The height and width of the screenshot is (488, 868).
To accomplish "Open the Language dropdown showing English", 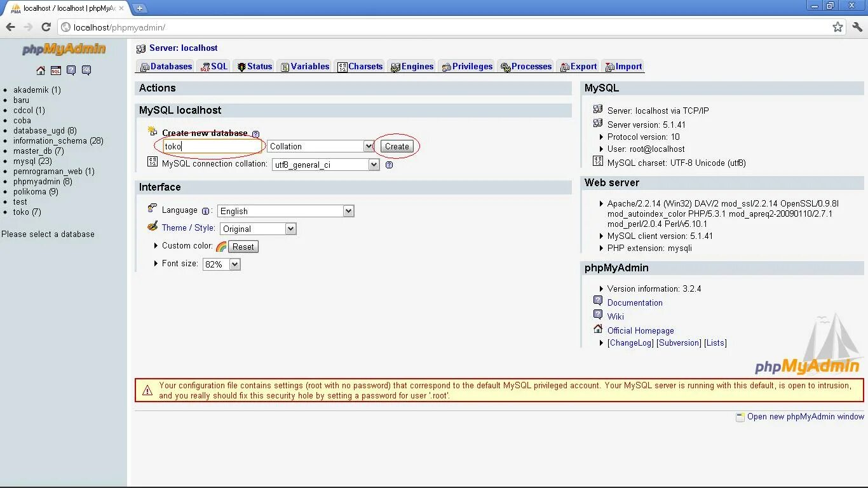I will click(x=285, y=211).
